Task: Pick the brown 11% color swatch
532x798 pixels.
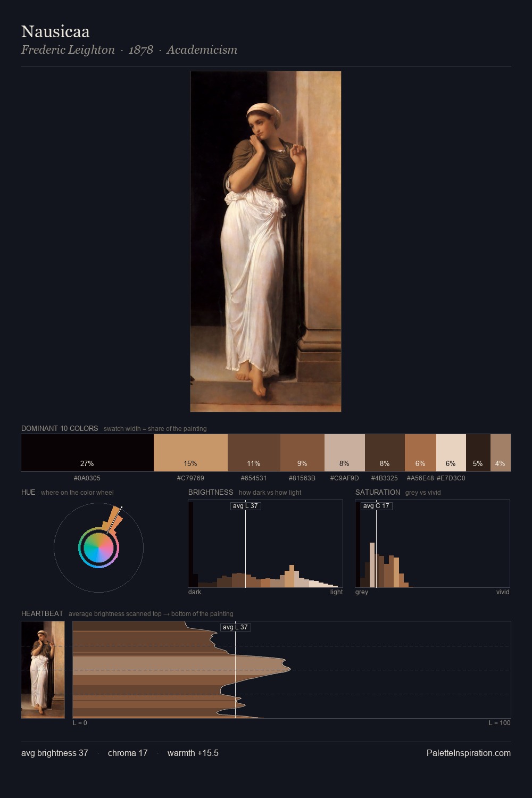Action: (x=254, y=453)
